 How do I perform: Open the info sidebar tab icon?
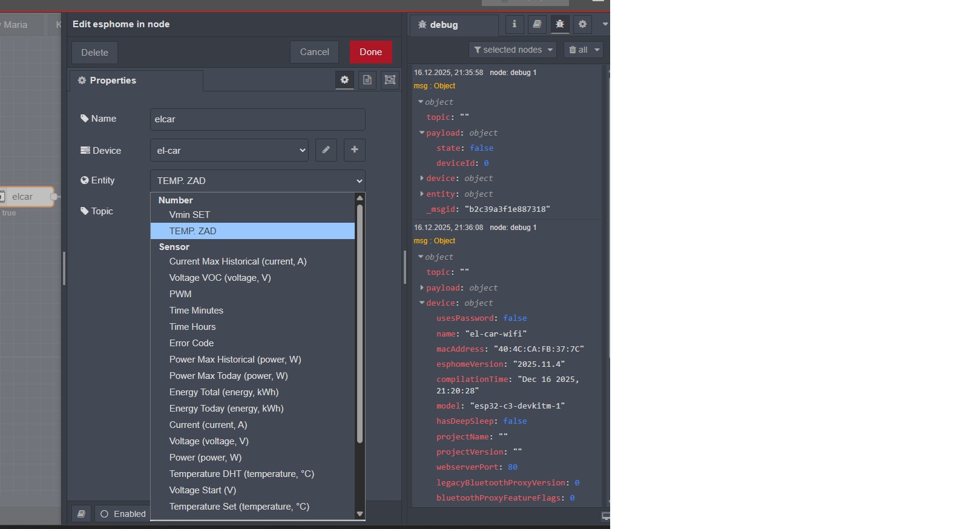click(x=515, y=24)
